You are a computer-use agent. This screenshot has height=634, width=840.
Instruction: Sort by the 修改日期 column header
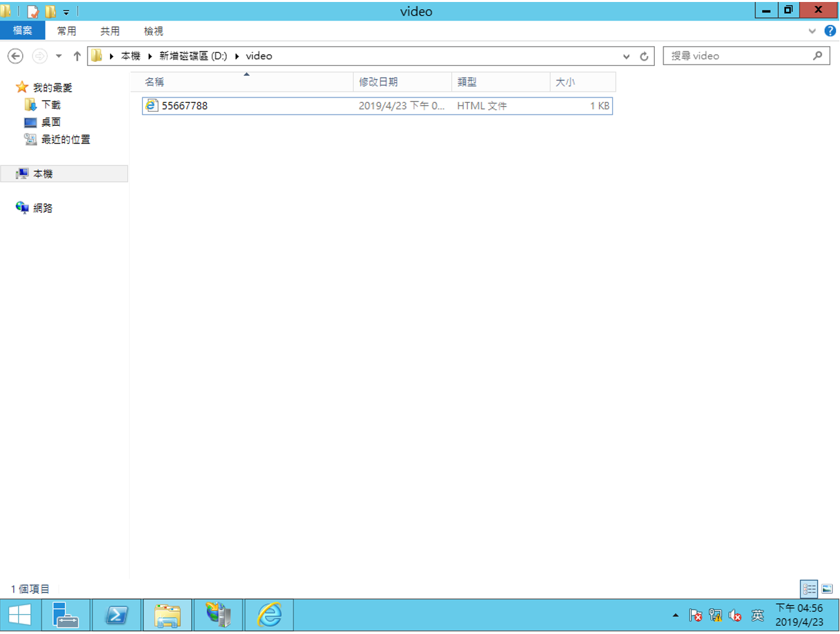coord(403,82)
